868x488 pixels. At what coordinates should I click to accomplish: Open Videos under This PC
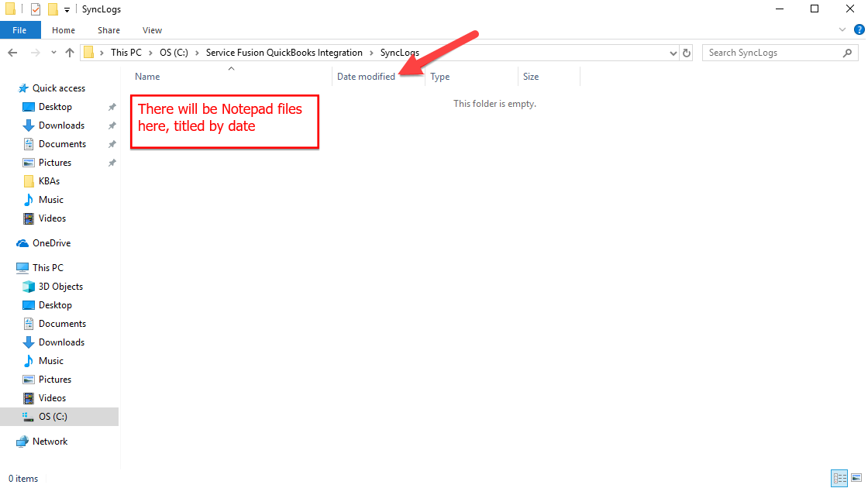click(52, 398)
